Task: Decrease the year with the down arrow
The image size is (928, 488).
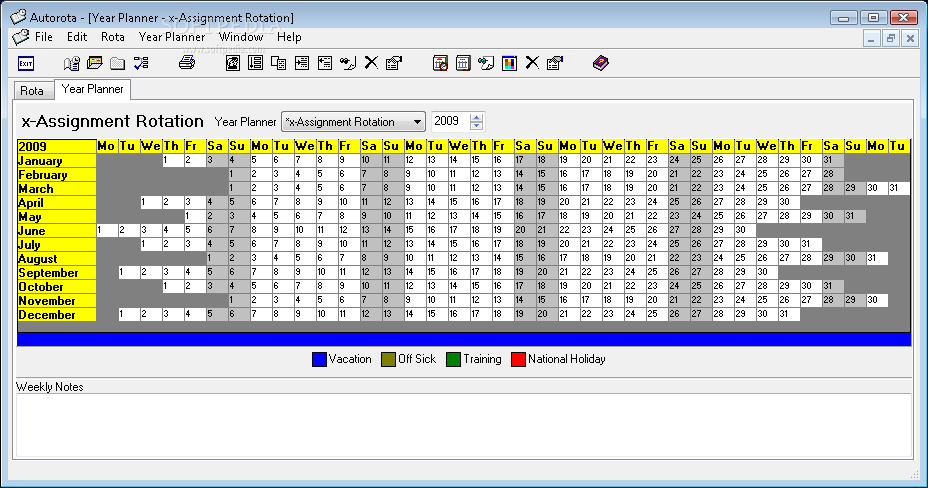Action: pos(476,126)
